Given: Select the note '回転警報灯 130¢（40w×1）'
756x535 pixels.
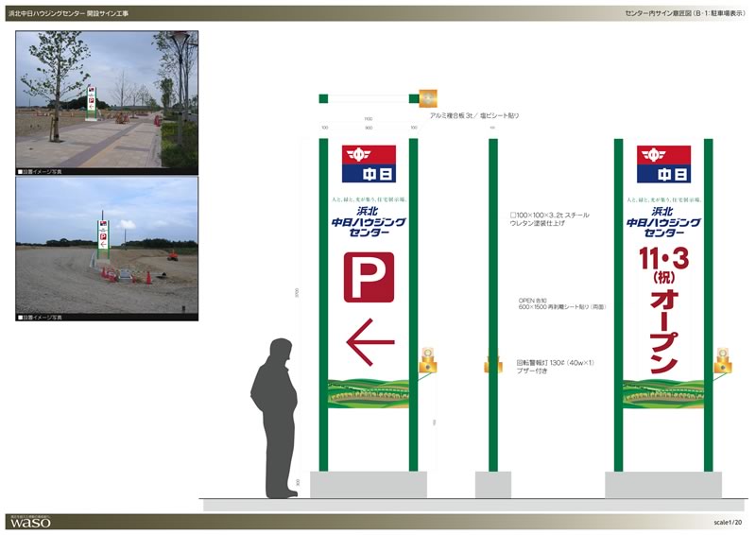Looking at the screenshot, I should coord(556,363).
